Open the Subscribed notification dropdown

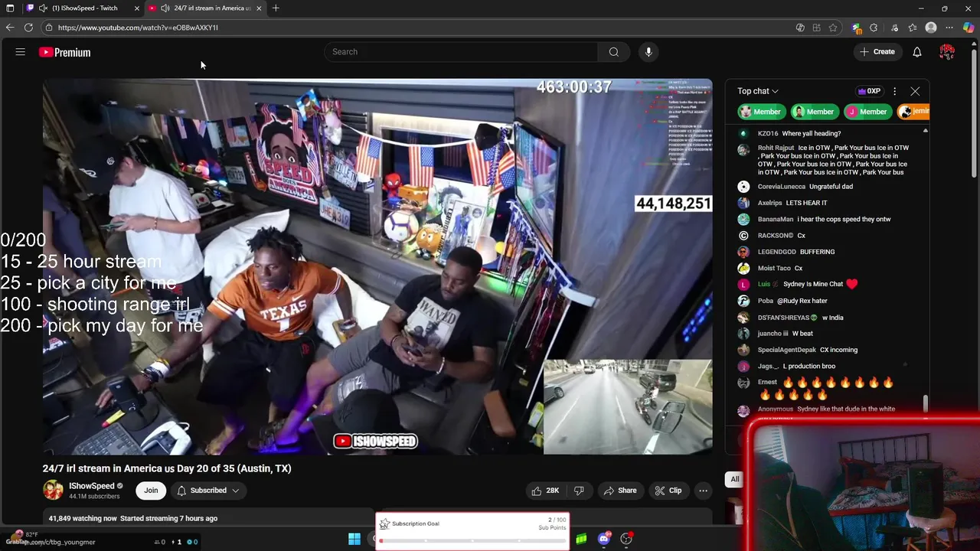(x=208, y=491)
